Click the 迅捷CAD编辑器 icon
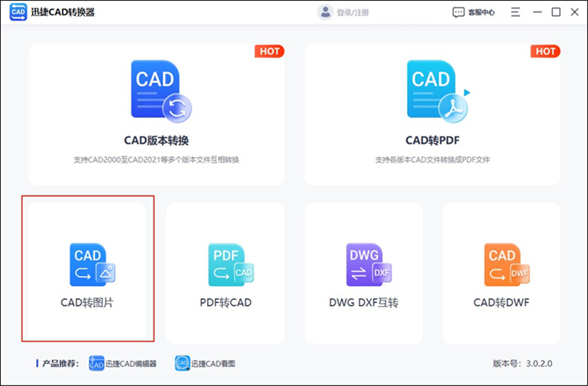The image size is (588, 386). point(96,363)
